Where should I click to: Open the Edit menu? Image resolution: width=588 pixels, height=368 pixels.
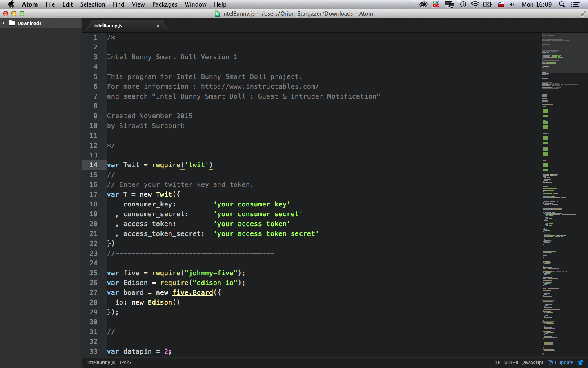pyautogui.click(x=68, y=4)
